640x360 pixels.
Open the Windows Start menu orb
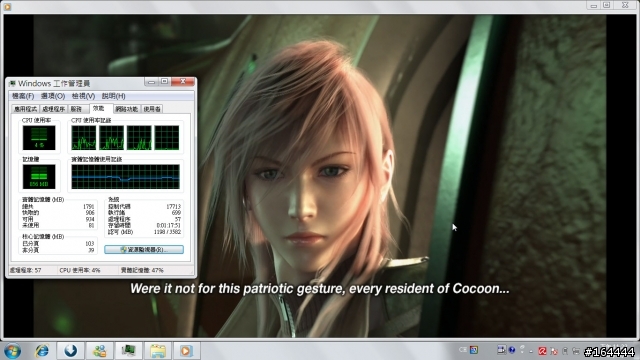point(12,351)
